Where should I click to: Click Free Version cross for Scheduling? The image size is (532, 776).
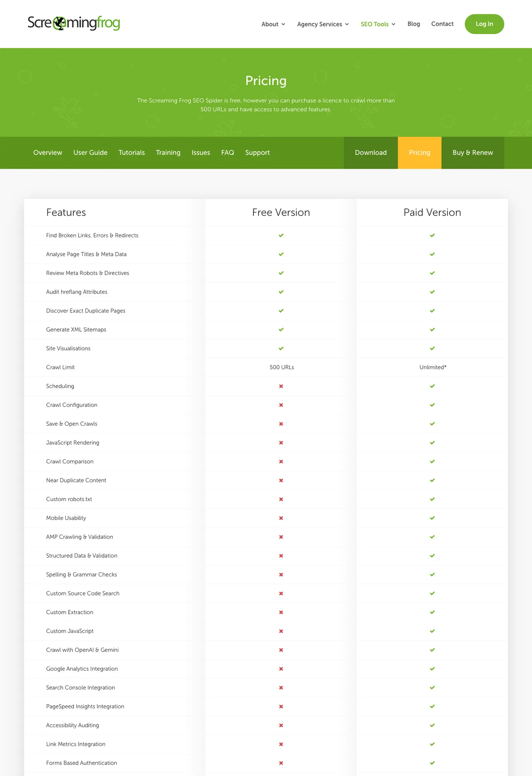pos(281,386)
